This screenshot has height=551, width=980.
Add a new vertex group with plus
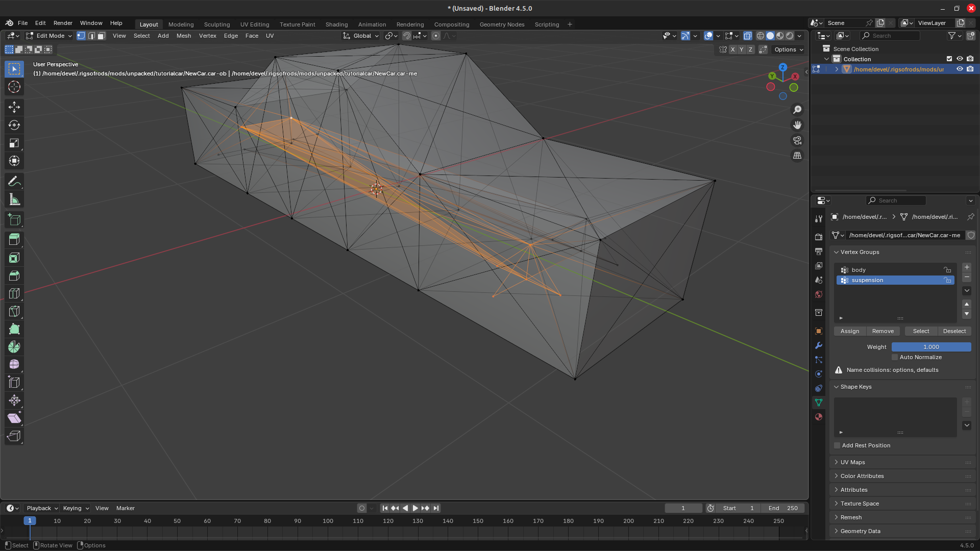967,267
